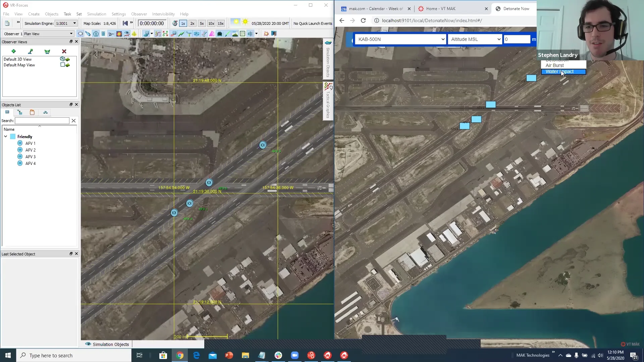Click the green wings icon in Observer Views
644x362 pixels.
coord(47,51)
